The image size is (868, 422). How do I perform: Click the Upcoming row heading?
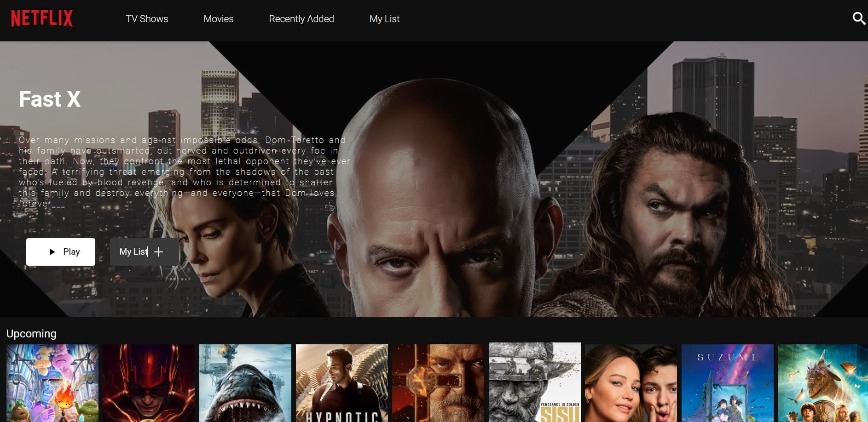pos(31,334)
